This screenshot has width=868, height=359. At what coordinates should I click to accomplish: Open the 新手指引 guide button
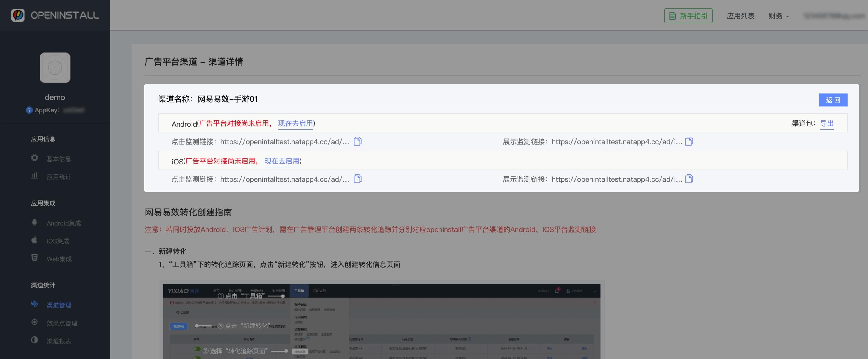pos(688,16)
